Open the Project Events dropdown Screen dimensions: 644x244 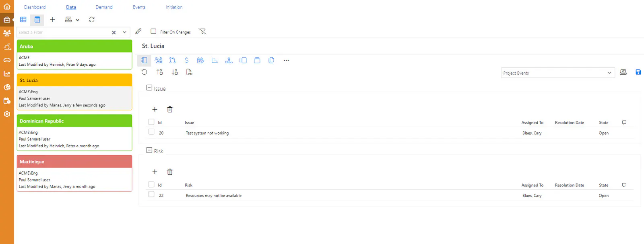(x=557, y=73)
